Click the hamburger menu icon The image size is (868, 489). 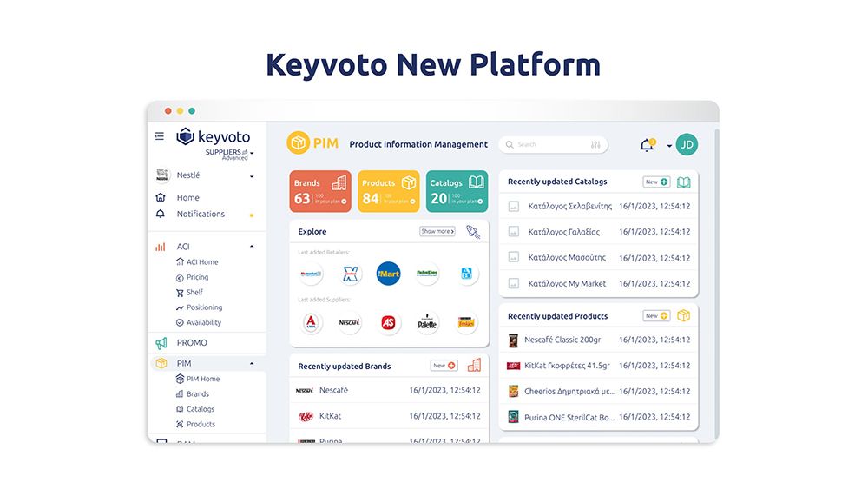159,136
